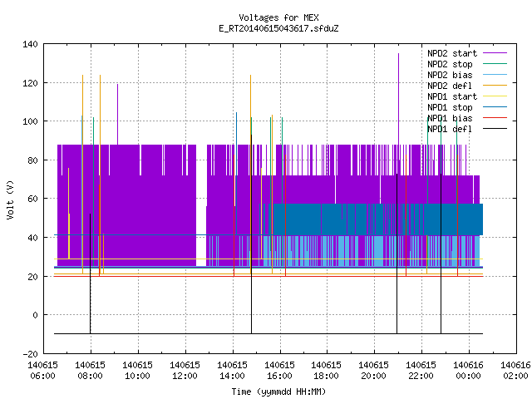Select the file name E_RT20140615043617.sfduZ subtitle
This screenshot has height=399, width=532.
click(x=278, y=28)
